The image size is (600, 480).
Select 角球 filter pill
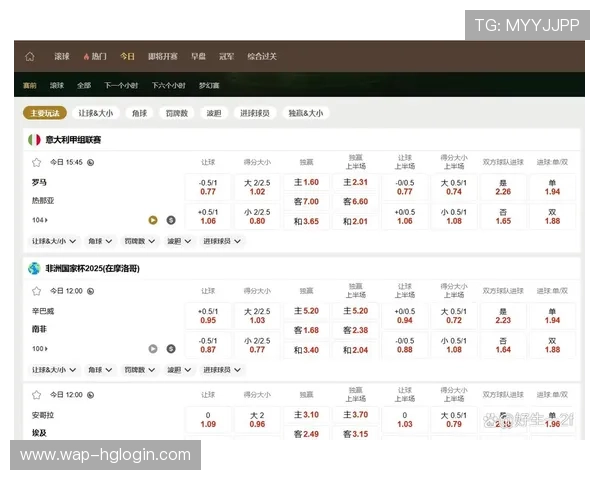tap(139, 113)
